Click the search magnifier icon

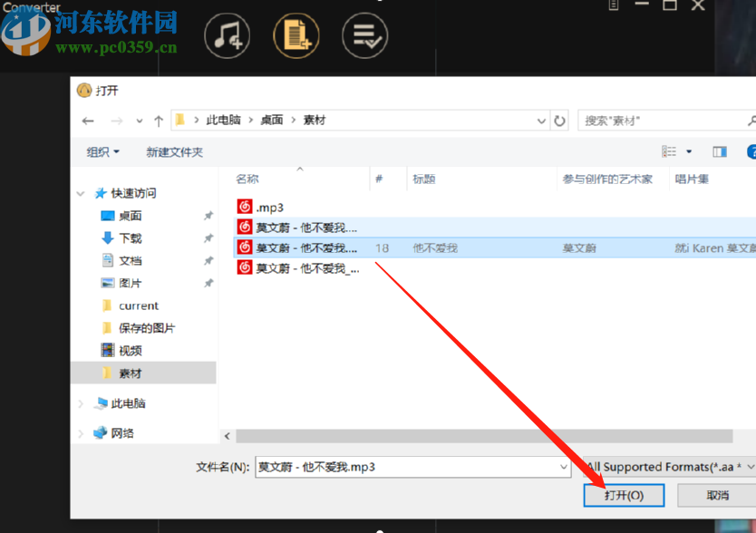[x=751, y=120]
